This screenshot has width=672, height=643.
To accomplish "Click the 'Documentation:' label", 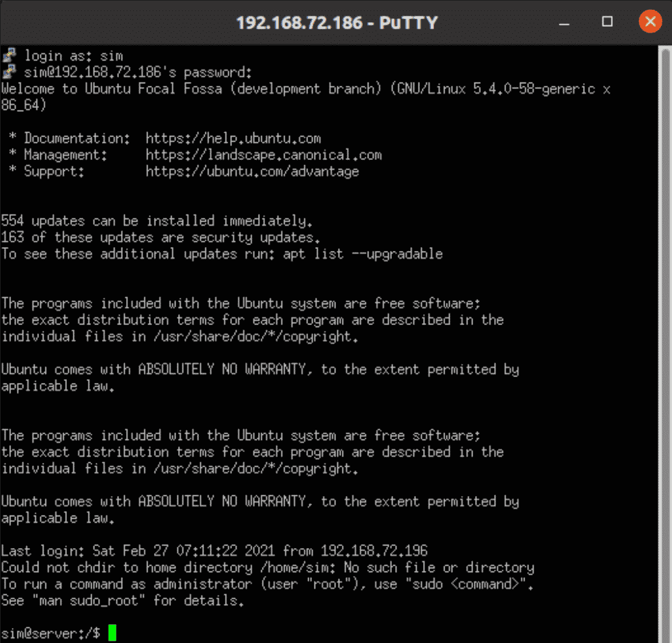I will (77, 138).
